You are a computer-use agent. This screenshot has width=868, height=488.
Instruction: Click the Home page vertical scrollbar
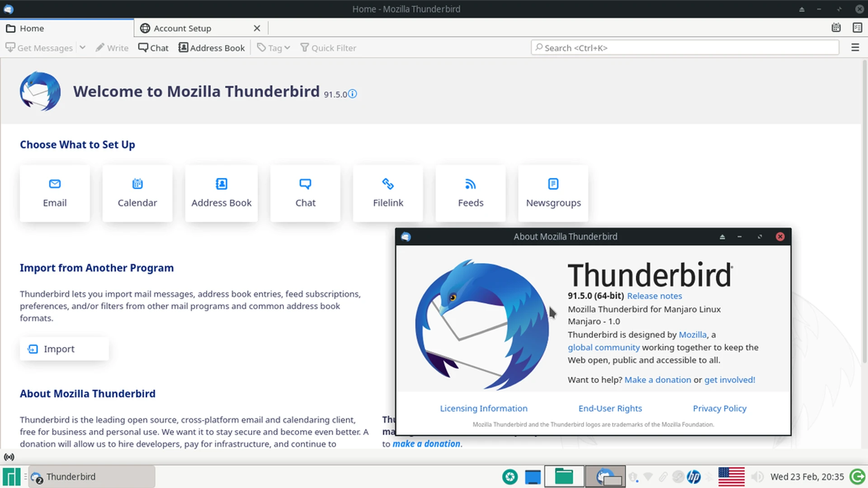[x=864, y=212]
